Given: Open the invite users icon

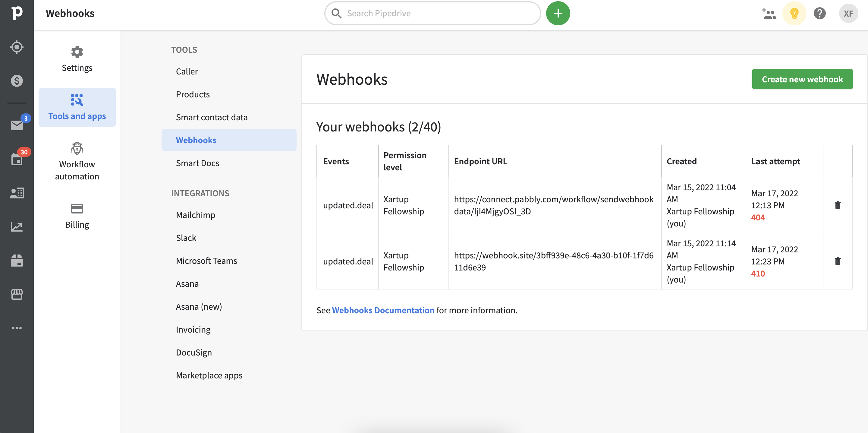Looking at the screenshot, I should click(x=769, y=13).
